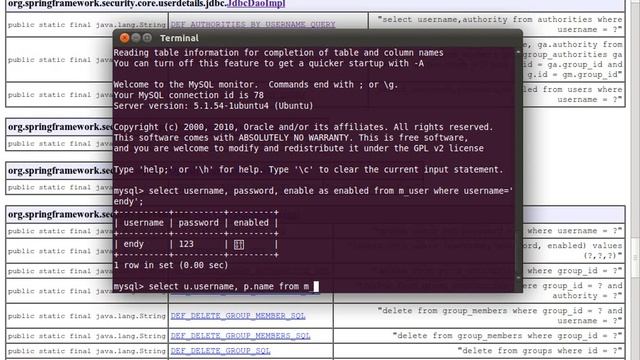640x360 pixels.
Task: Click 'Welcome to the MySQL monitor' line
Action: (x=256, y=84)
